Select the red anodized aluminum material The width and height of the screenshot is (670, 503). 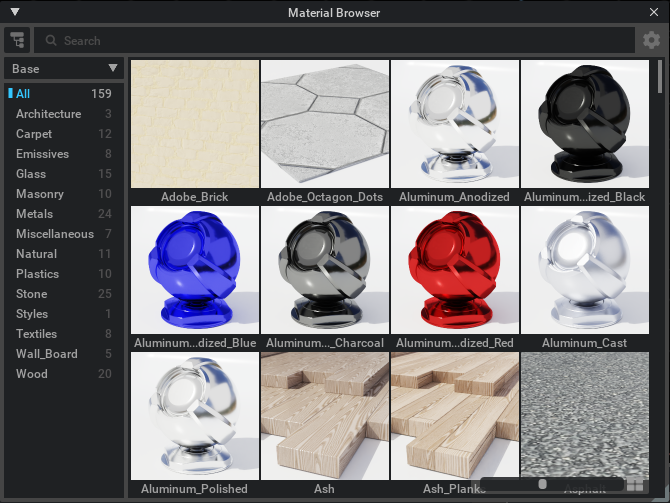(455, 270)
